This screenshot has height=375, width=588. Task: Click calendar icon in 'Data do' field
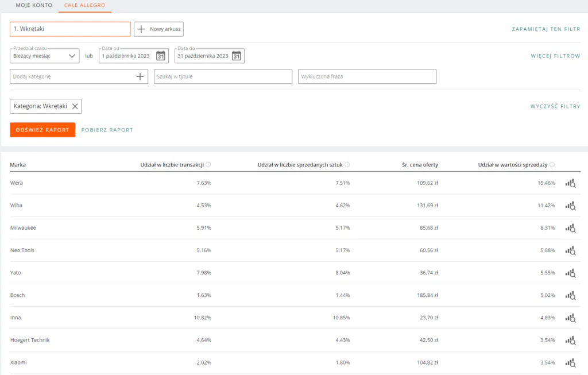click(236, 56)
